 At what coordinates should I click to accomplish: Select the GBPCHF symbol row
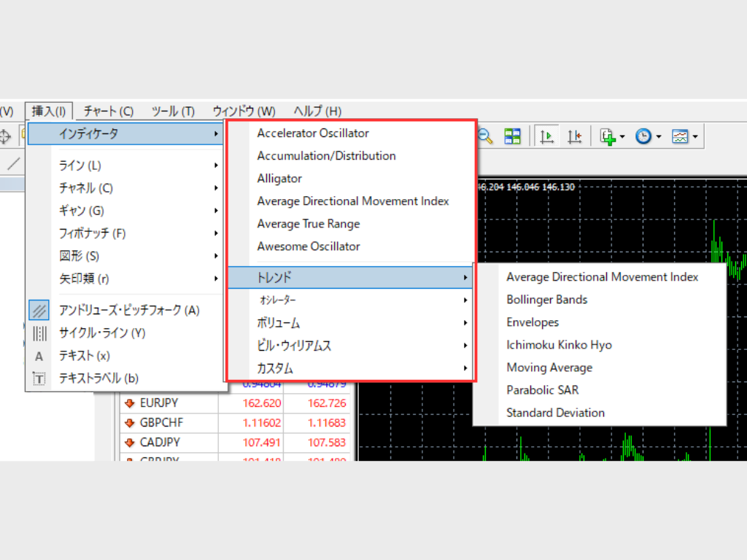[x=236, y=423]
